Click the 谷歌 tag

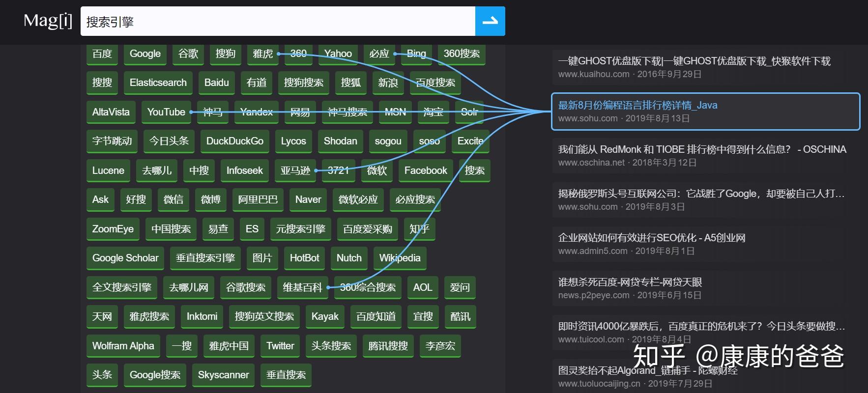[x=188, y=54]
